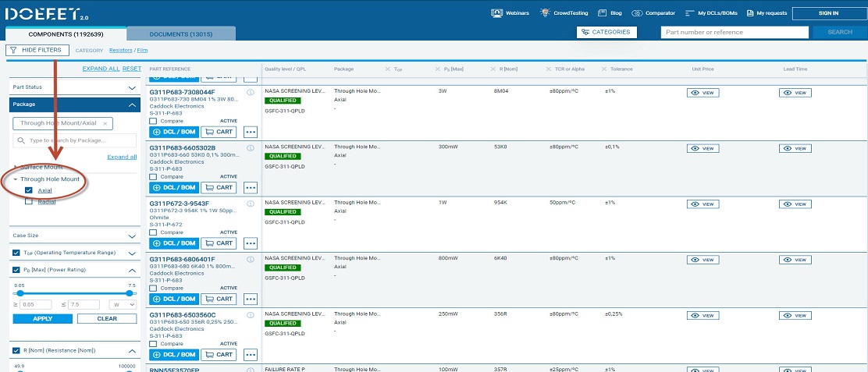
Task: Collapse Through Hole Mount tree node
Action: (16, 179)
